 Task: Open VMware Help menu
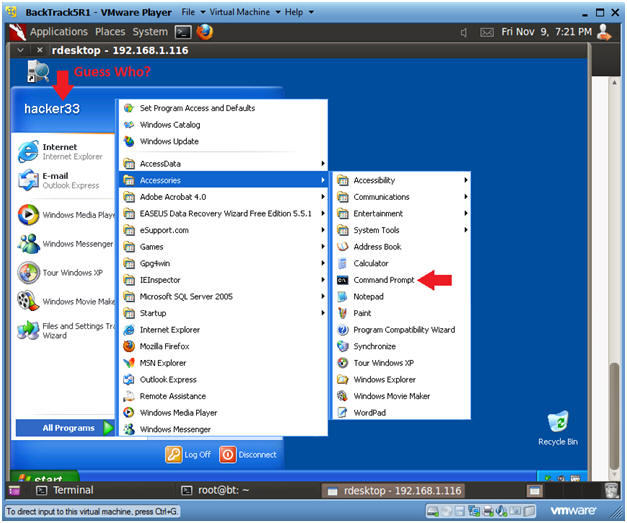(298, 12)
